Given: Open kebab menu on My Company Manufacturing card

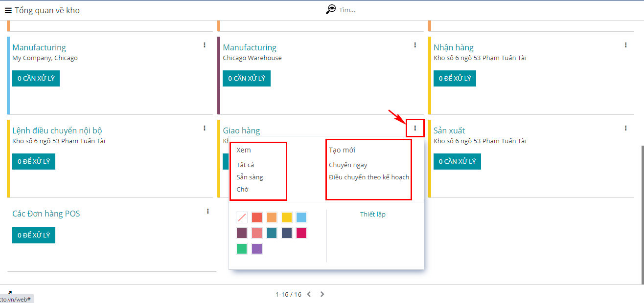Looking at the screenshot, I should coord(205,45).
